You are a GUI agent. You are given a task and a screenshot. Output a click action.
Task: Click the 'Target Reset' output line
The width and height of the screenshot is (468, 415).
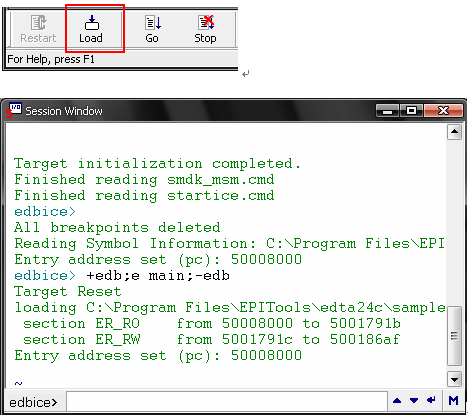tap(68, 292)
